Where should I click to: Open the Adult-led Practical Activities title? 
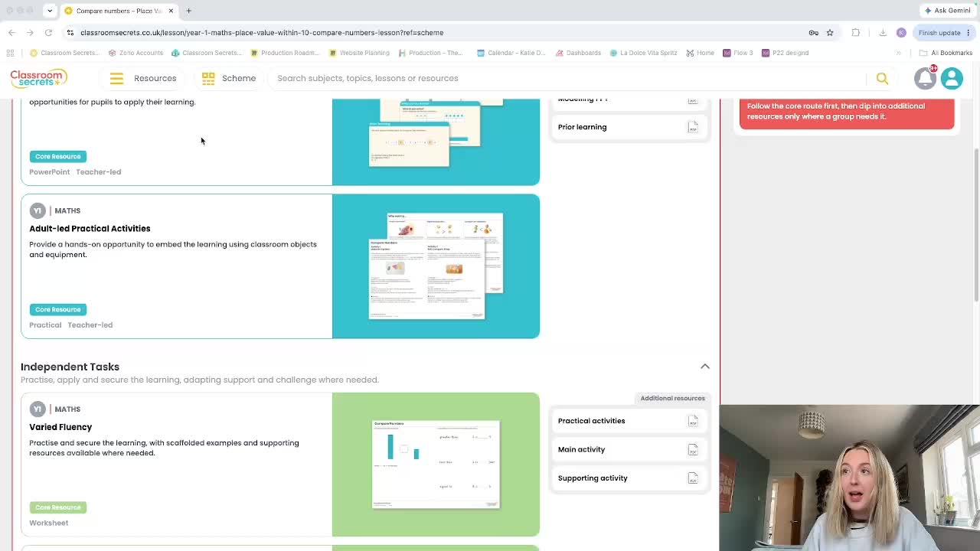(90, 228)
